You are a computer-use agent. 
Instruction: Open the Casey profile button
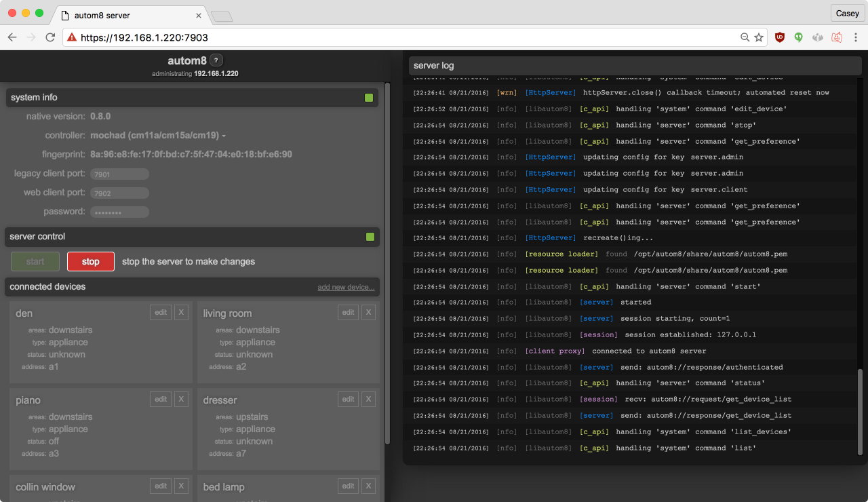(x=848, y=13)
